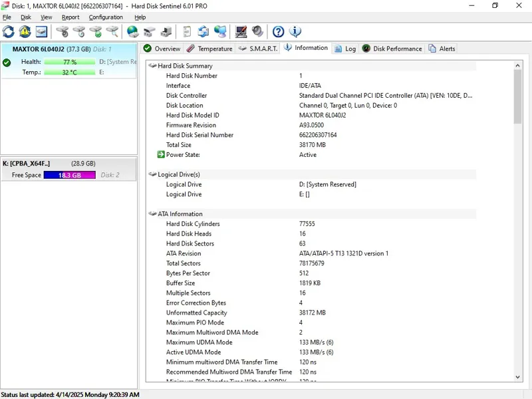Collapse the Logical Drive(s) section
This screenshot has height=399, width=532.
pos(152,174)
